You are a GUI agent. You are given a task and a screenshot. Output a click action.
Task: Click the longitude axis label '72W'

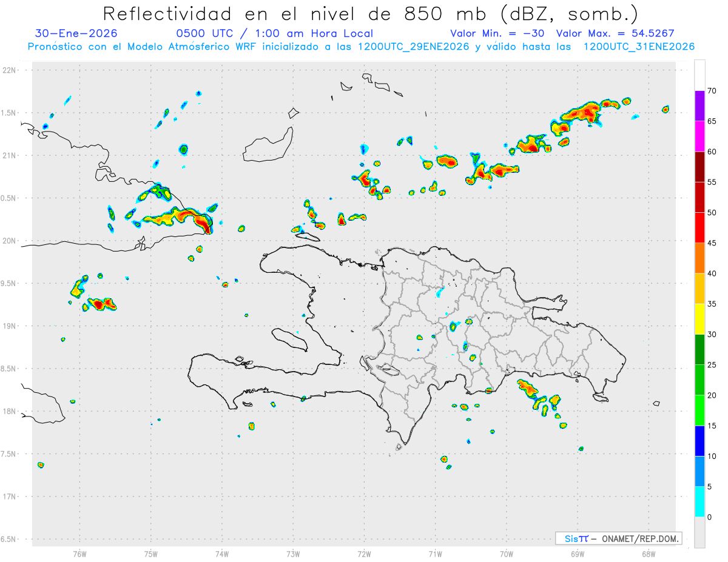pyautogui.click(x=364, y=554)
